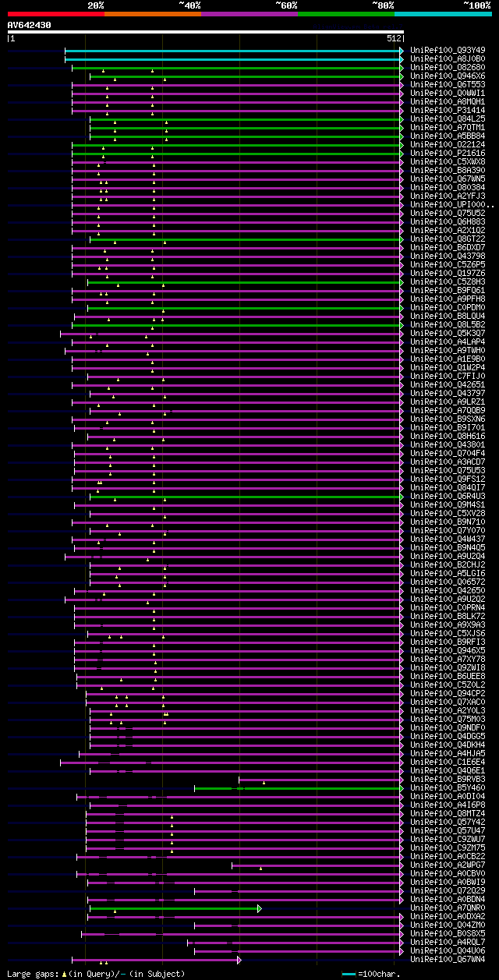Open hit UniRef100_A8J0B0

[x=448, y=59]
